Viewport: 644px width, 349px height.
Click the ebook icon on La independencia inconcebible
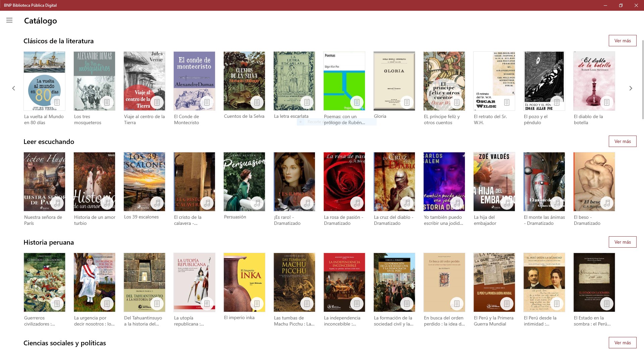click(x=357, y=304)
